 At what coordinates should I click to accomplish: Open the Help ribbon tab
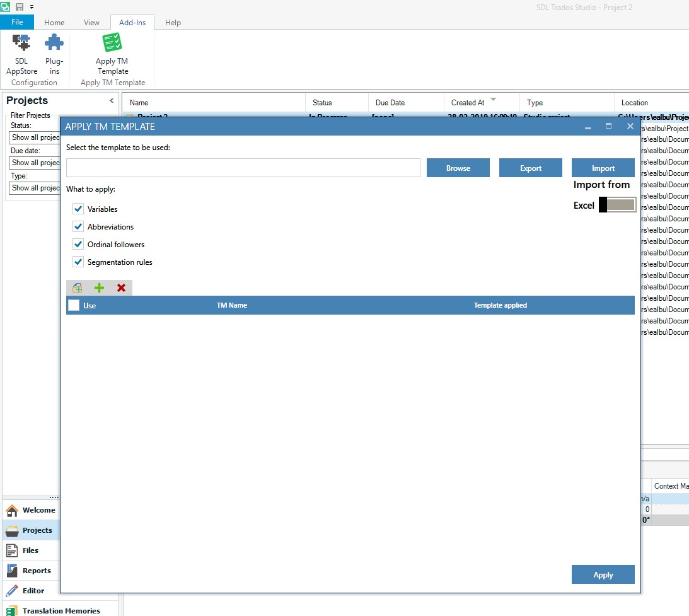[173, 23]
